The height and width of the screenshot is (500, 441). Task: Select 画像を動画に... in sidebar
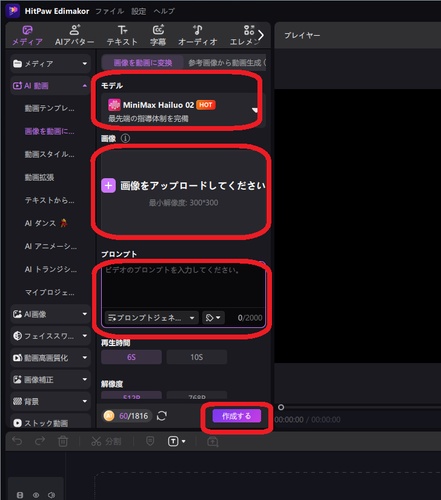(x=49, y=131)
